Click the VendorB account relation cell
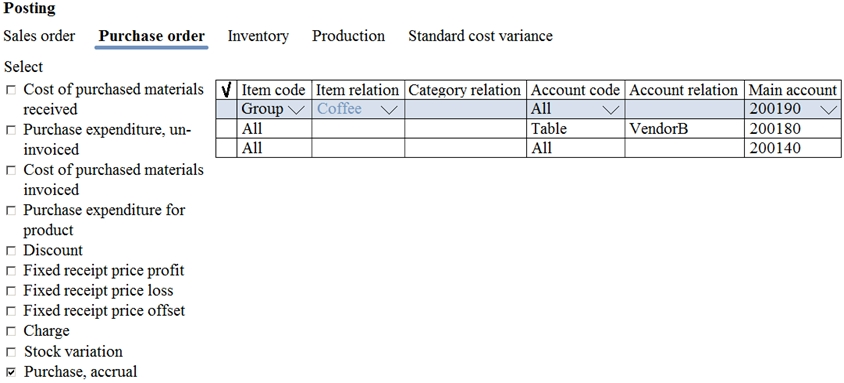Screen dimensions: 844x383 (684, 129)
